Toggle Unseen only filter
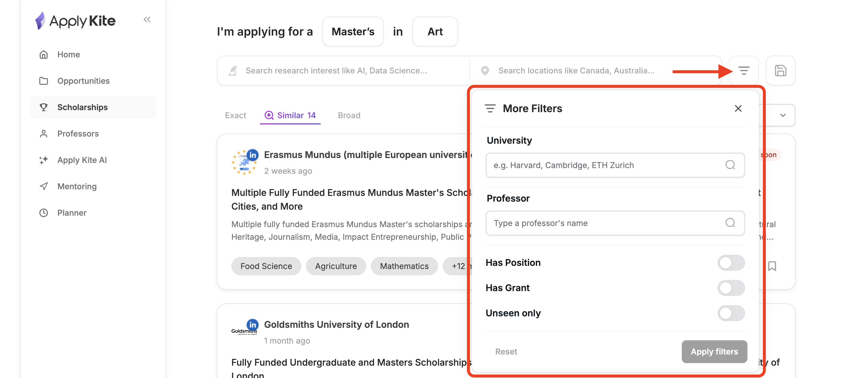 [731, 313]
